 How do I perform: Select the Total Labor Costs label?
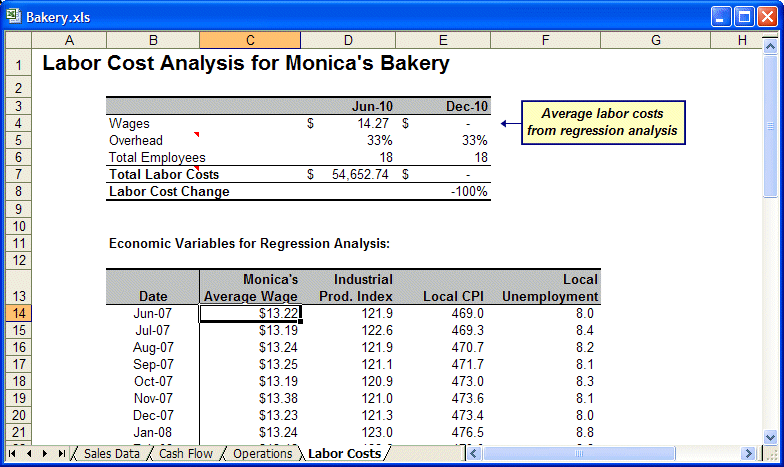164,174
